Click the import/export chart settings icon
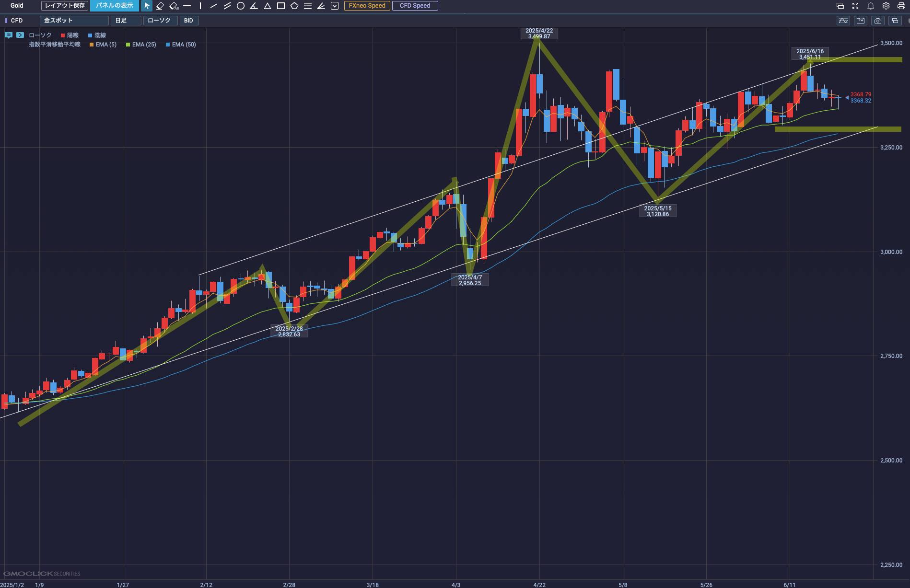The height and width of the screenshot is (588, 910). (x=861, y=21)
